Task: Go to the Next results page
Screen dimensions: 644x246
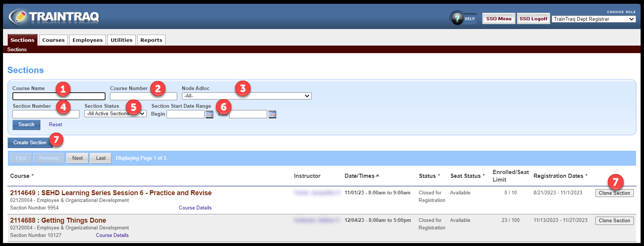Action: click(77, 158)
